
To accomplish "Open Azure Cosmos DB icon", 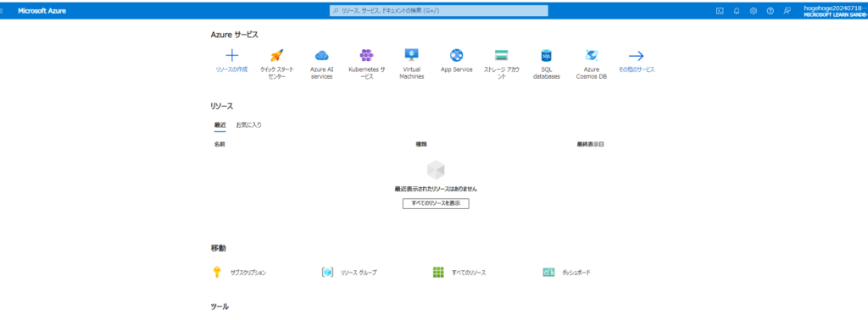I will 591,55.
